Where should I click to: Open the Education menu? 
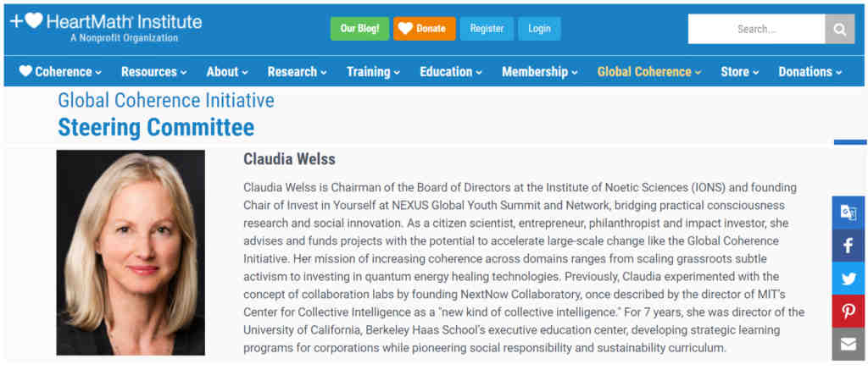(x=450, y=72)
